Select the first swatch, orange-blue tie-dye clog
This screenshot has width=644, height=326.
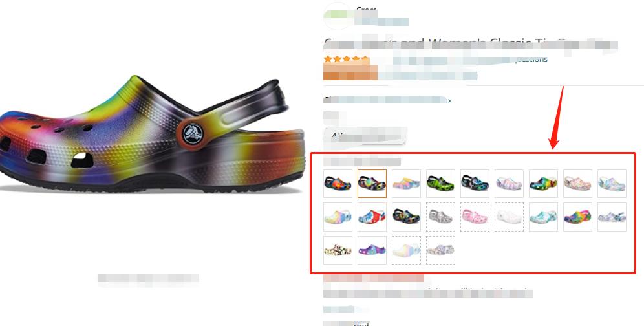[x=338, y=183]
